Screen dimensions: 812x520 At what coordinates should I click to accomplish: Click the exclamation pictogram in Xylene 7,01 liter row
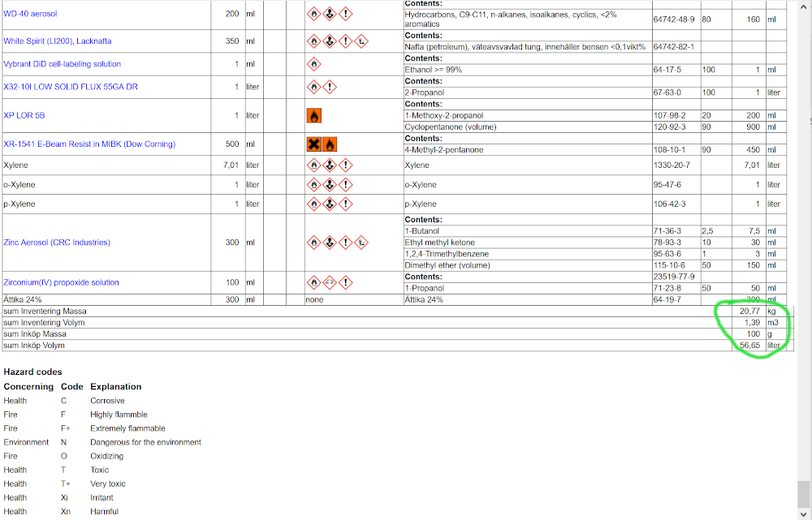pos(345,165)
